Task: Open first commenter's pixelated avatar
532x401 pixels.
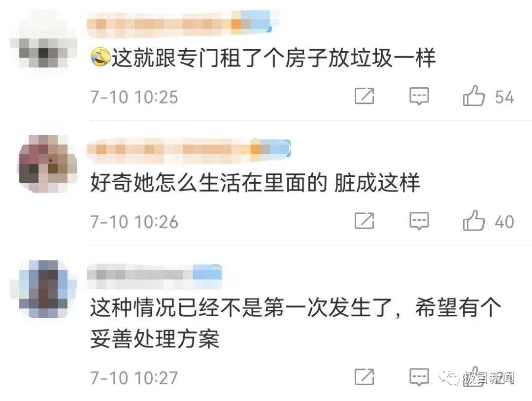Action: [x=43, y=43]
